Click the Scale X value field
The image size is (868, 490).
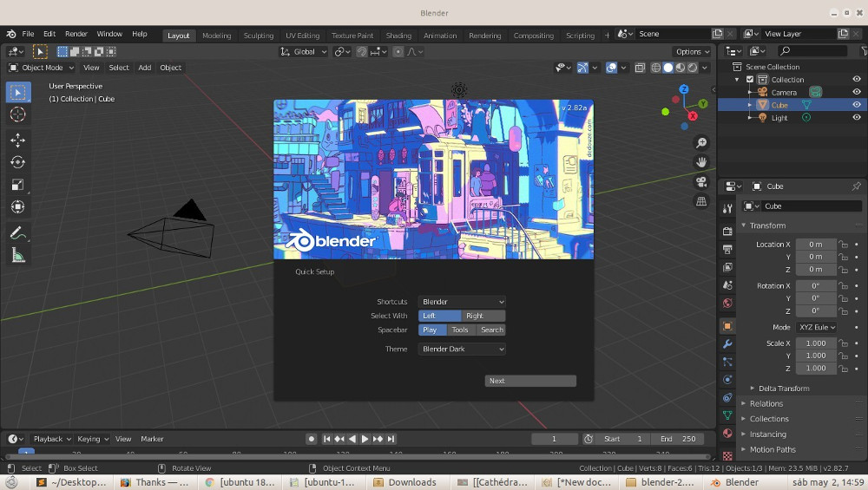click(816, 343)
